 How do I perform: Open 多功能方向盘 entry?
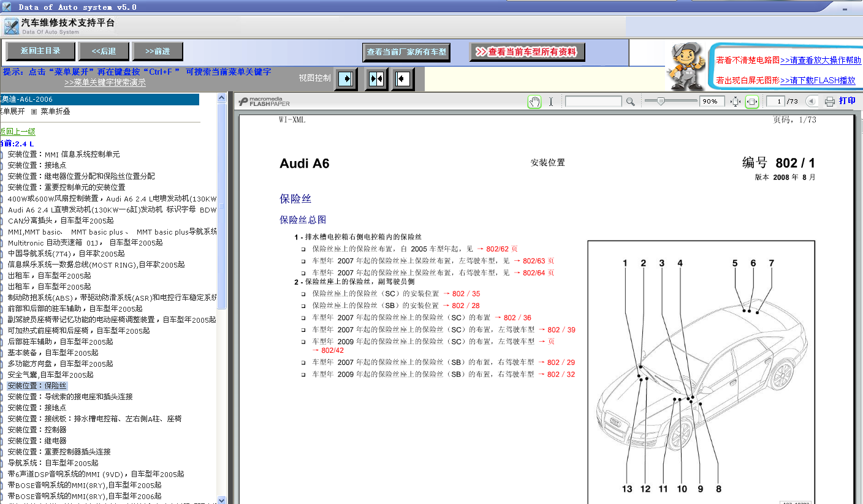(60, 364)
